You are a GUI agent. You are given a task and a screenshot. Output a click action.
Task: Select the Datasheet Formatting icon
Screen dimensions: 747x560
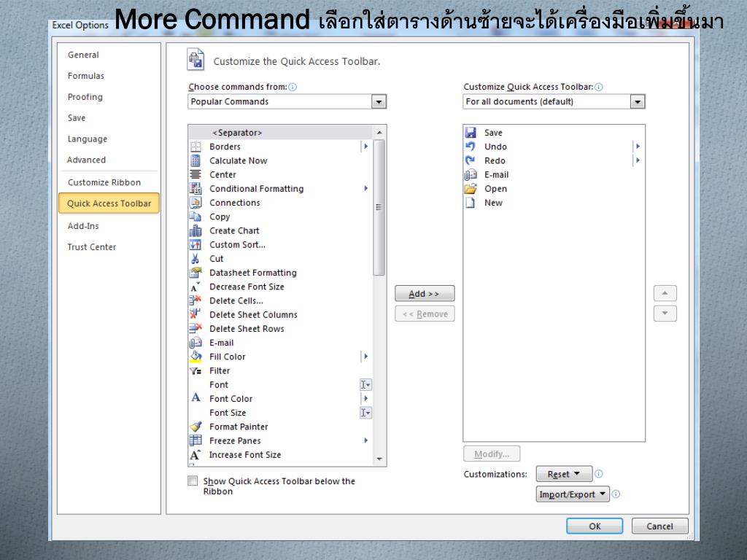[x=196, y=273]
